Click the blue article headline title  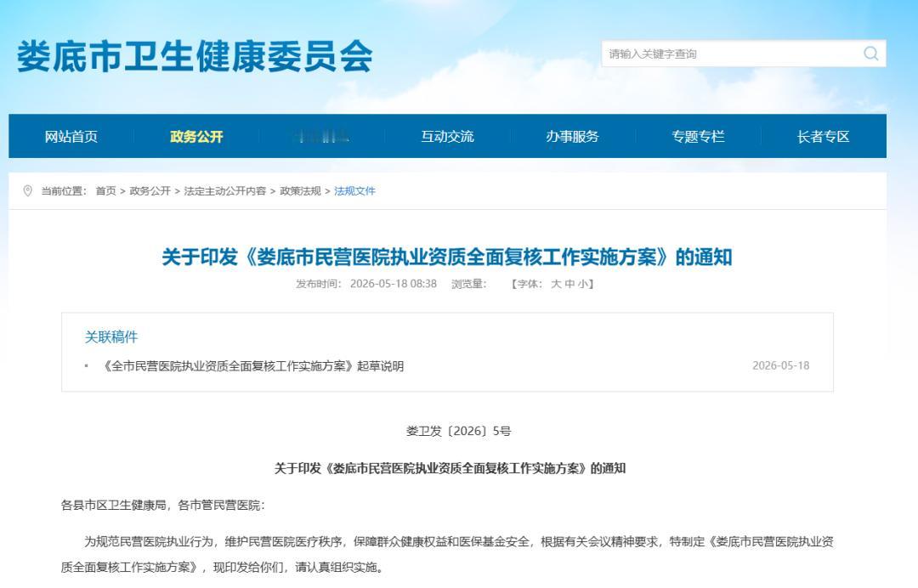point(447,257)
